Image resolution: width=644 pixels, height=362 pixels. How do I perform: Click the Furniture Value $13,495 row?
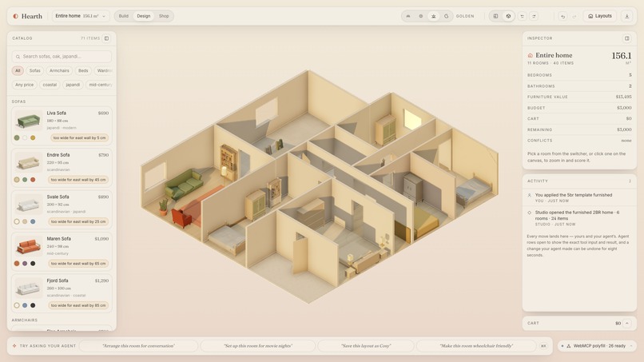point(579,97)
